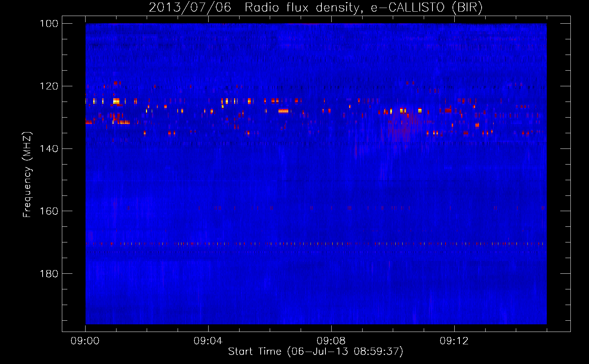Click the plot title '2013/07/06 Radio flux density, e-CALLISTO (BIR)'
This screenshot has width=589, height=364.
[x=316, y=7]
